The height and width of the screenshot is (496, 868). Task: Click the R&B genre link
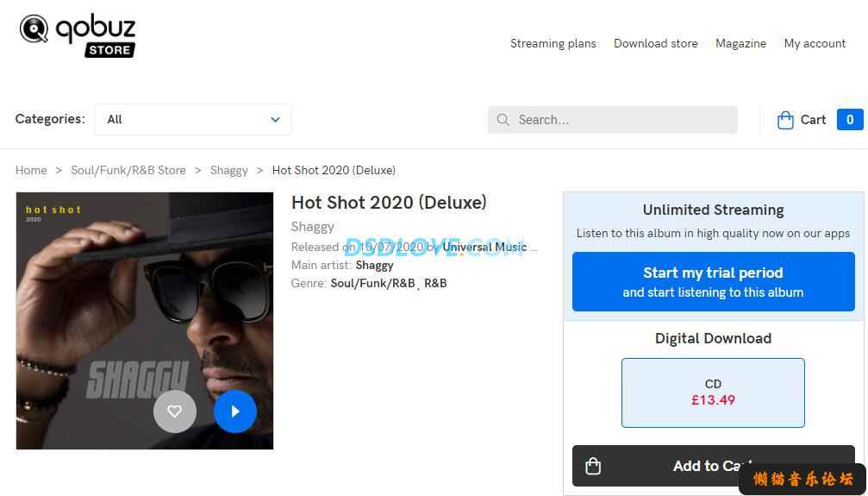point(435,283)
